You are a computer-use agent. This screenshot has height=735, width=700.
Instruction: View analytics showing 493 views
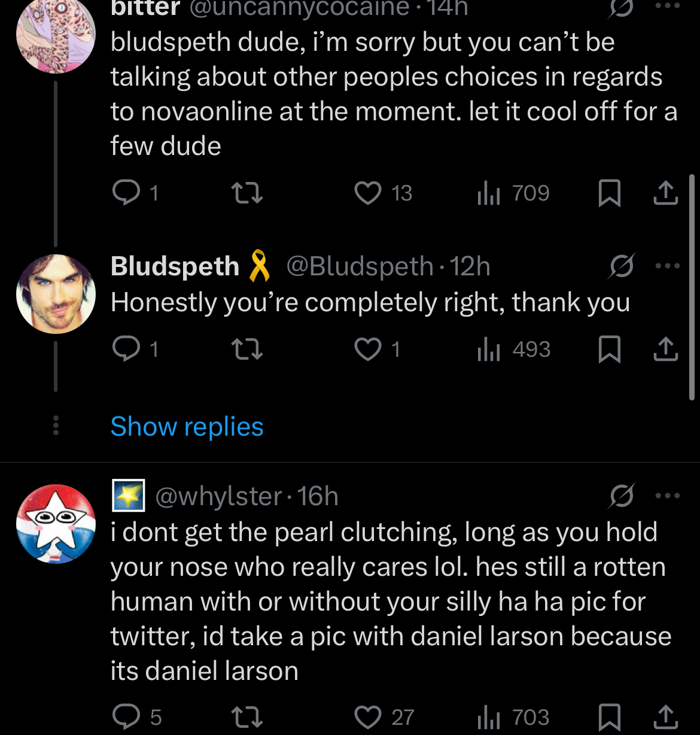point(513,350)
